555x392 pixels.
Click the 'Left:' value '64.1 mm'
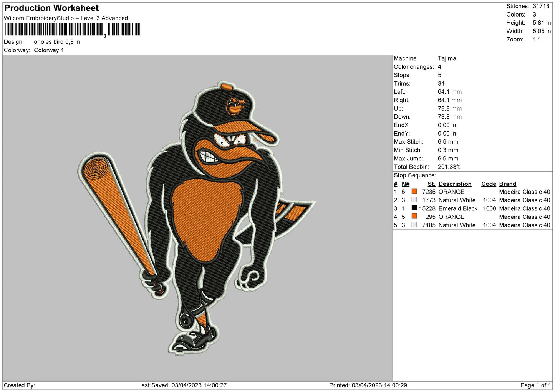(449, 92)
